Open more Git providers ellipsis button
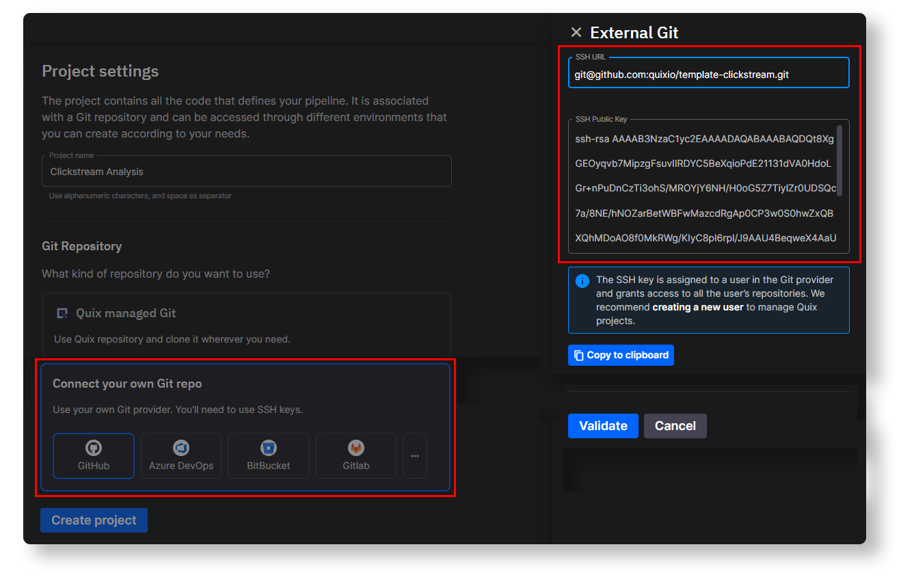Viewport: 914px width, 588px height. 415,456
